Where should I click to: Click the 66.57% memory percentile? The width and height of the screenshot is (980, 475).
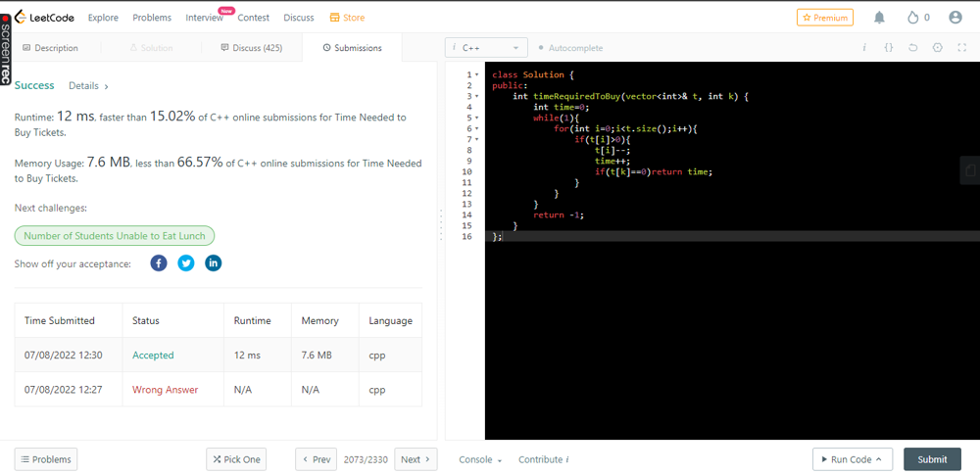pos(200,163)
